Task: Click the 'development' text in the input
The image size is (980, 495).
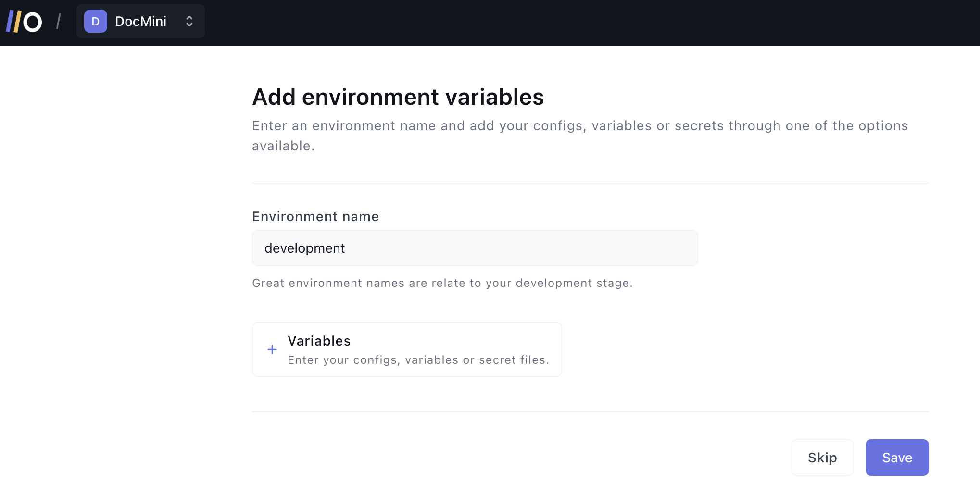Action: (304, 248)
